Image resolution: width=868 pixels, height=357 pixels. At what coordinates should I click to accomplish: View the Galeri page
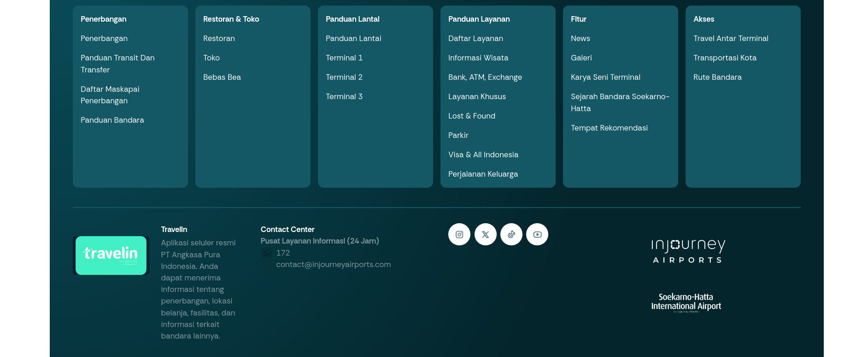[581, 58]
